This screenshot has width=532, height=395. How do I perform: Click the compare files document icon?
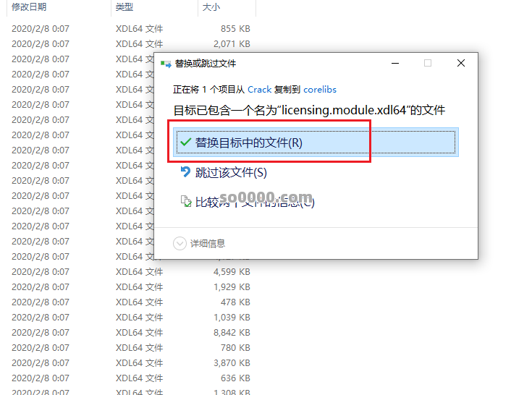coord(186,202)
